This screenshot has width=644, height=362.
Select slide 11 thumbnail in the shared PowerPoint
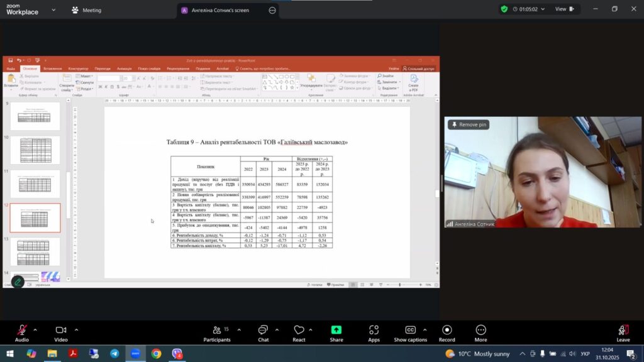pos(35,184)
